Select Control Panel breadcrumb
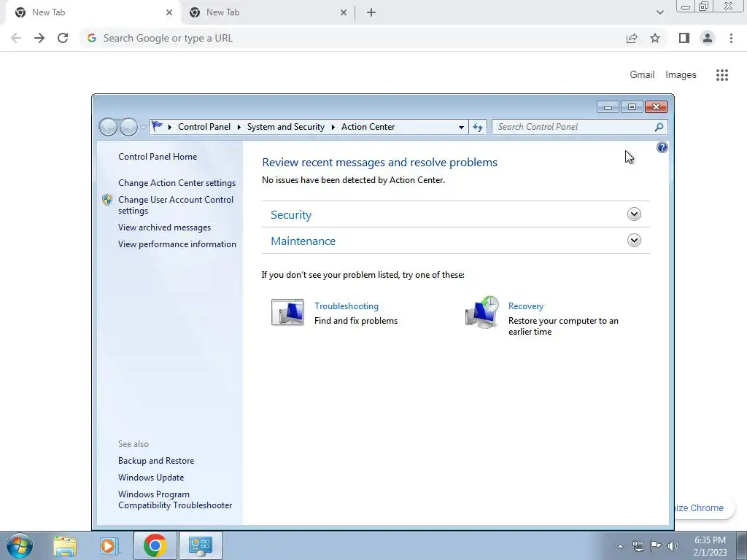The height and width of the screenshot is (560, 747). tap(204, 127)
